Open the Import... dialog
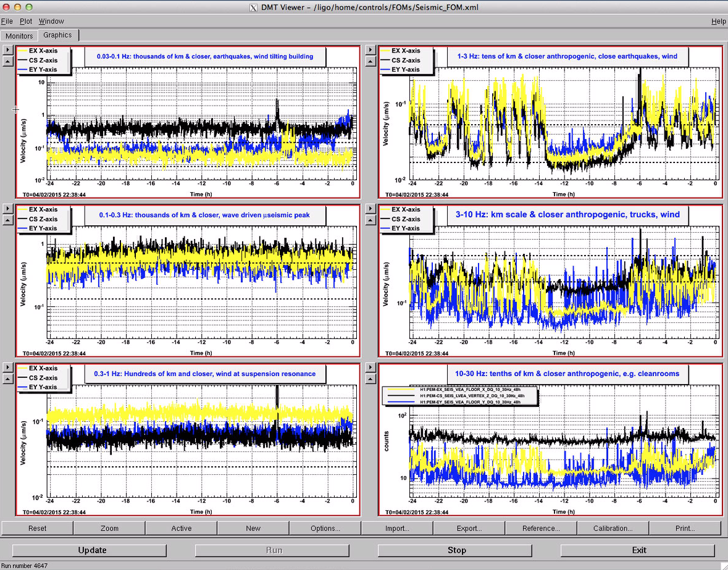The height and width of the screenshot is (570, 728). 397,528
